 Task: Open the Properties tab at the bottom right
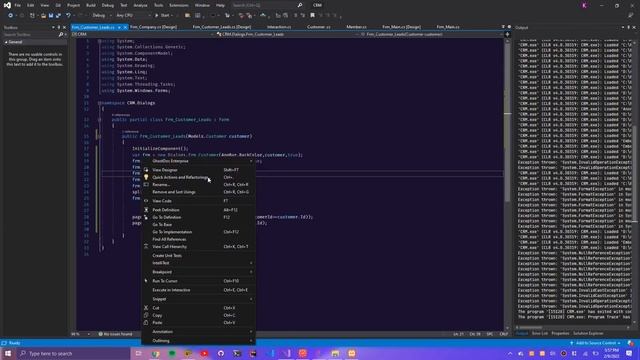[560, 333]
